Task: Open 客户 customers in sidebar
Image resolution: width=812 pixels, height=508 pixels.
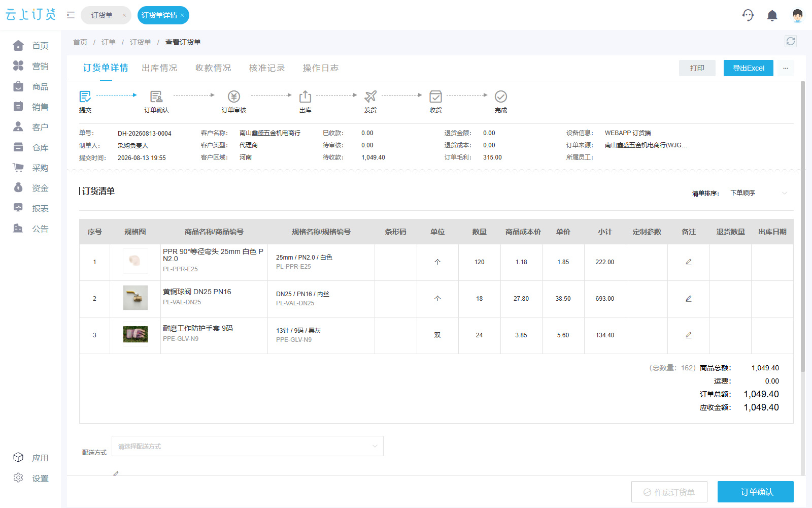Action: [x=31, y=127]
